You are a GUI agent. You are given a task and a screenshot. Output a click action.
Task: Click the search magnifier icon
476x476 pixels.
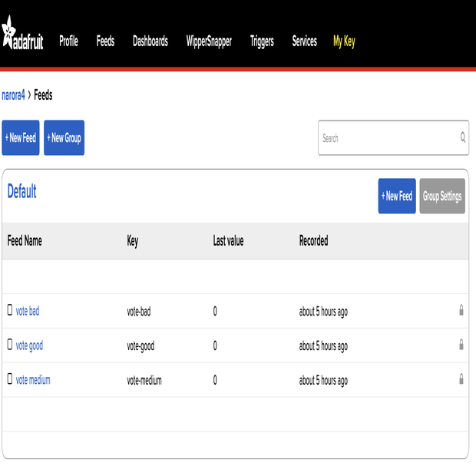coord(462,138)
